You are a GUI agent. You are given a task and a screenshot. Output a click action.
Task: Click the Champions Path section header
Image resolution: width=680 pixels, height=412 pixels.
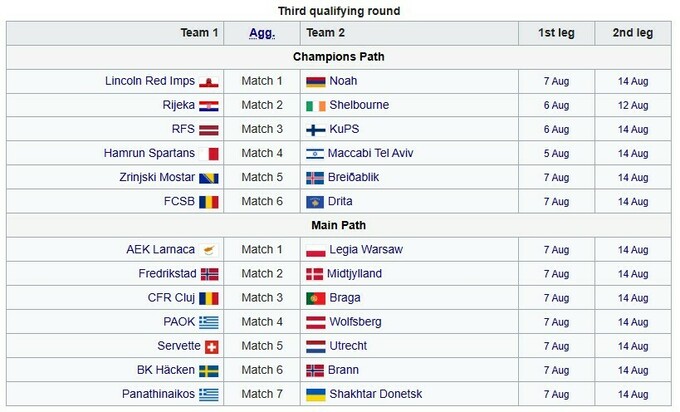point(338,57)
